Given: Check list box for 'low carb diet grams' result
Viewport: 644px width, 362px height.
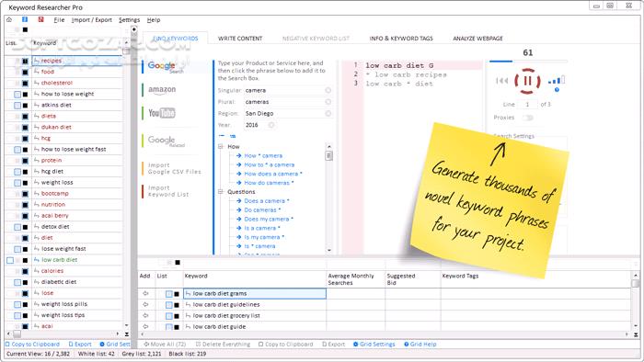Looking at the screenshot, I should click(x=168, y=294).
